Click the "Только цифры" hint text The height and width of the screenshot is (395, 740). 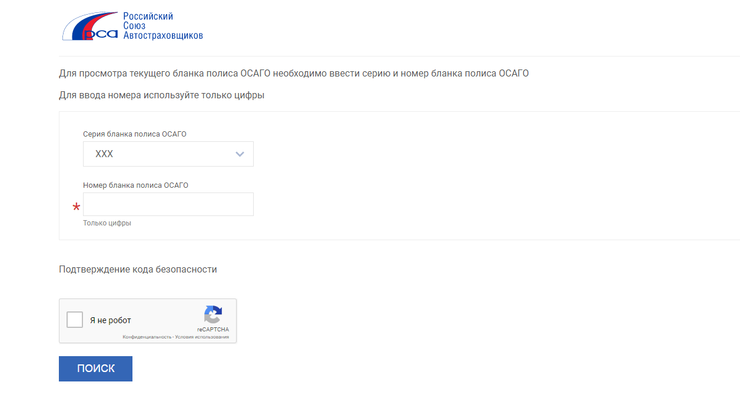click(107, 223)
